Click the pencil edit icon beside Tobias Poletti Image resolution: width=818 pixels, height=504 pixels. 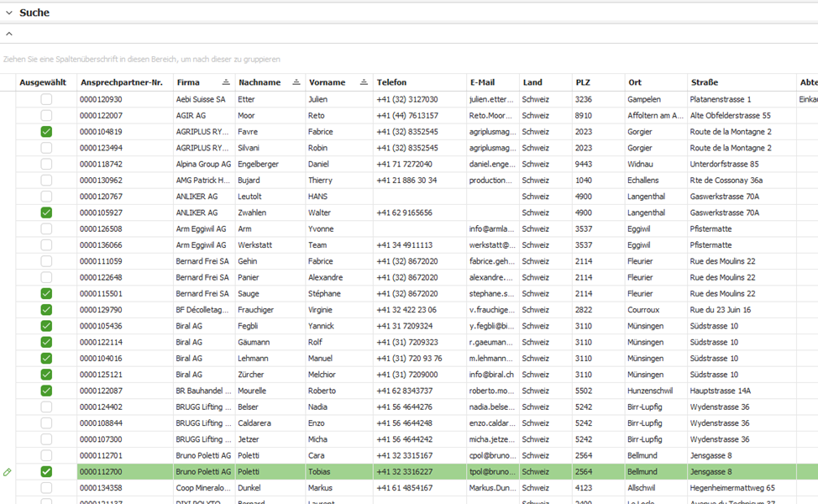coord(8,472)
